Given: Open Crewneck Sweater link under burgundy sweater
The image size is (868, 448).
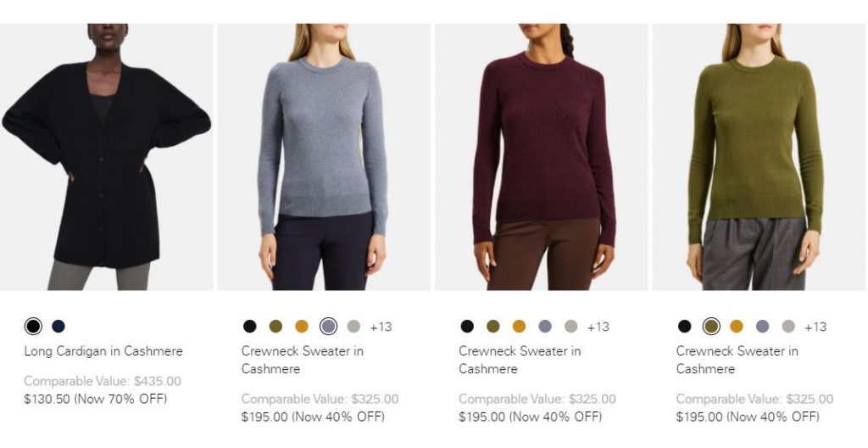Looking at the screenshot, I should 520,360.
